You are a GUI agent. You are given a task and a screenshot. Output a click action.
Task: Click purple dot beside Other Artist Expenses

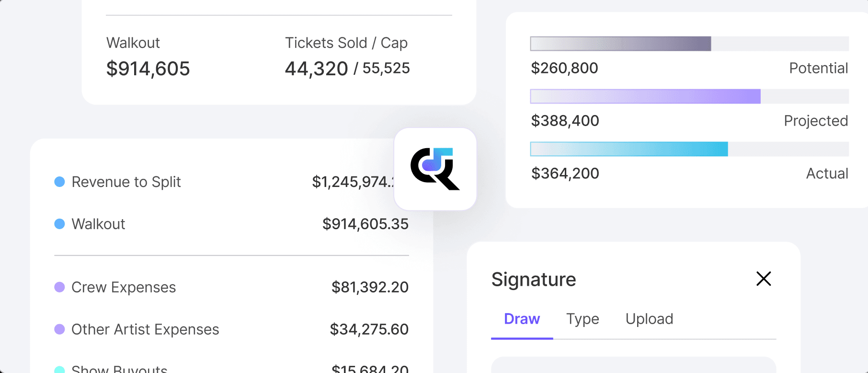59,329
